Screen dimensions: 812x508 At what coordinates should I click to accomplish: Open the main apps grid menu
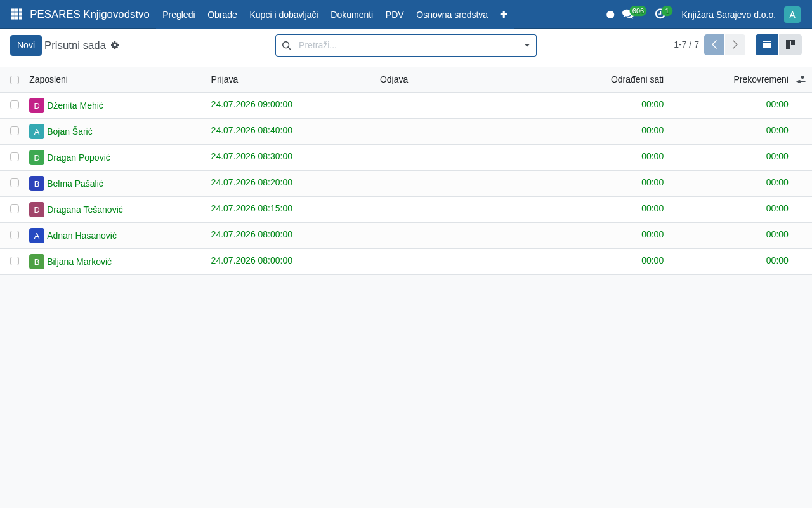16,14
